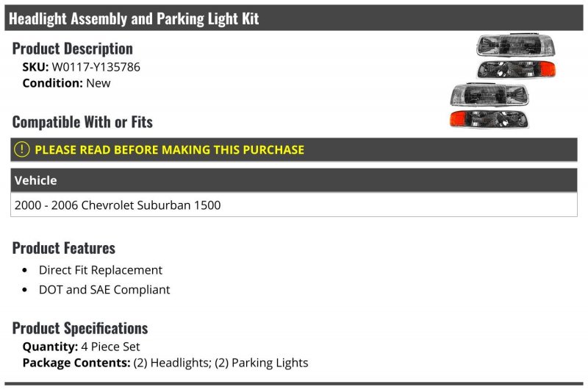Click the Quantity: 4 Piece Set line

pos(81,347)
